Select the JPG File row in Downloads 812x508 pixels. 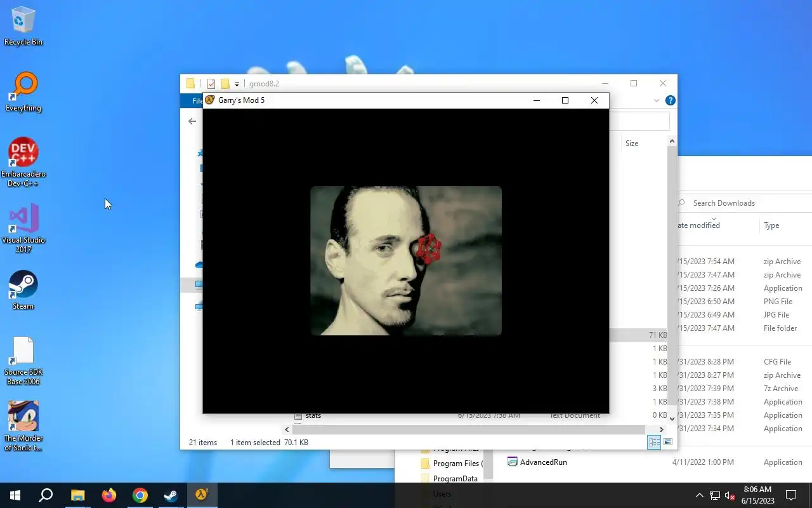click(x=744, y=315)
